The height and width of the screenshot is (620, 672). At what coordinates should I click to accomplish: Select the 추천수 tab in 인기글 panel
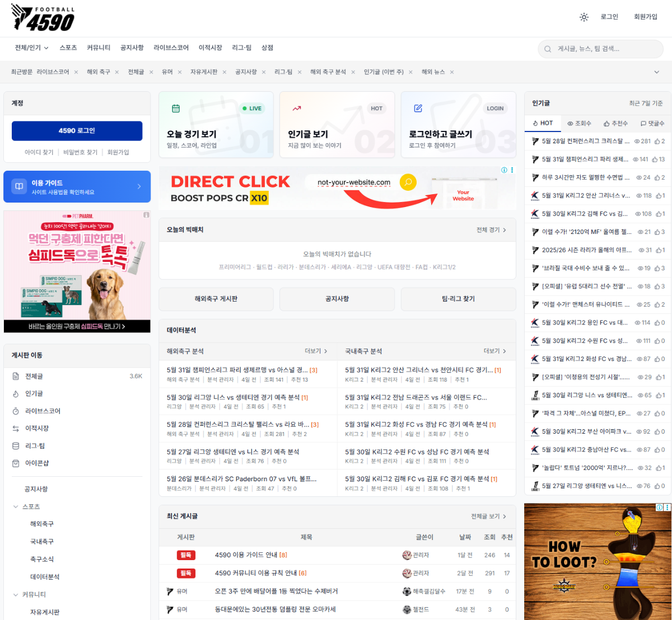(x=615, y=123)
